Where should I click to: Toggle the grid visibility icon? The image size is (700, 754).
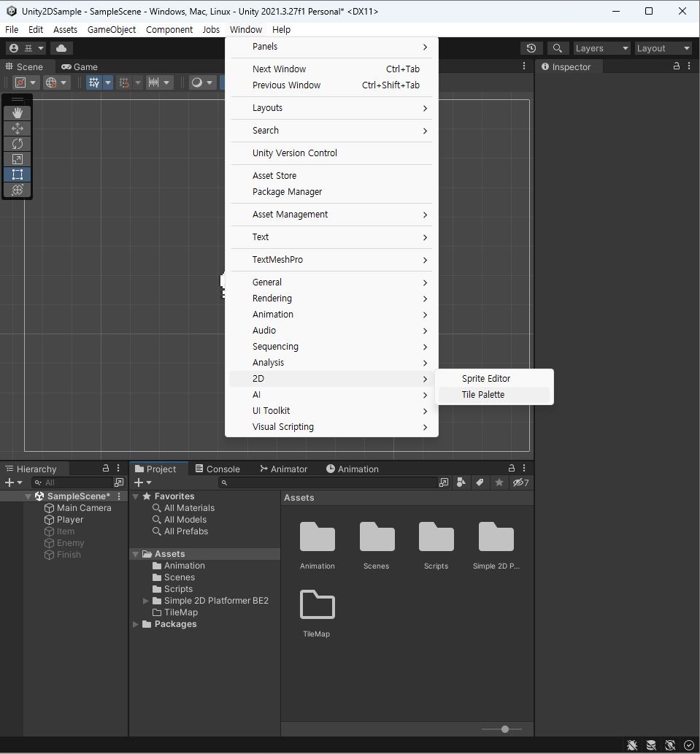94,82
